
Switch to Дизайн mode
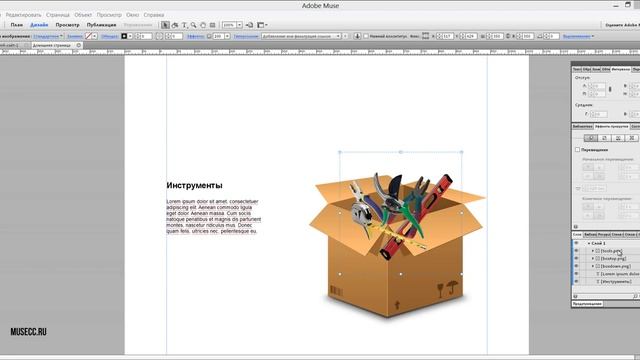[39, 25]
